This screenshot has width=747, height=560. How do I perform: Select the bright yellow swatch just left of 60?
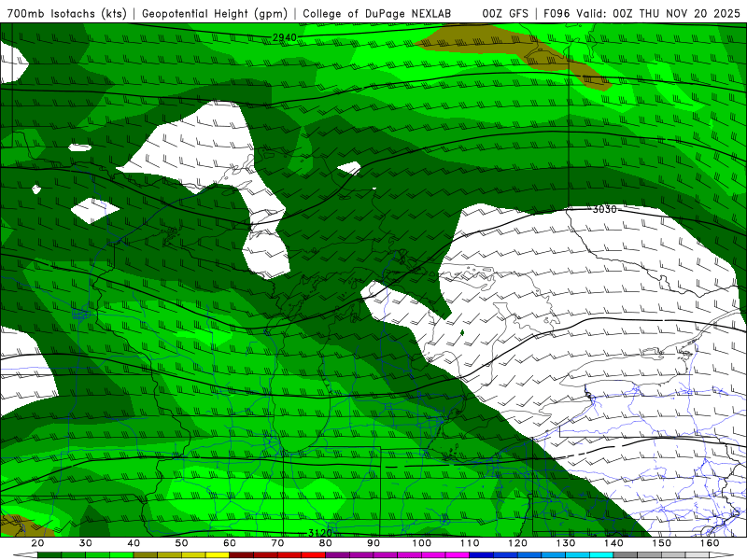pos(218,555)
